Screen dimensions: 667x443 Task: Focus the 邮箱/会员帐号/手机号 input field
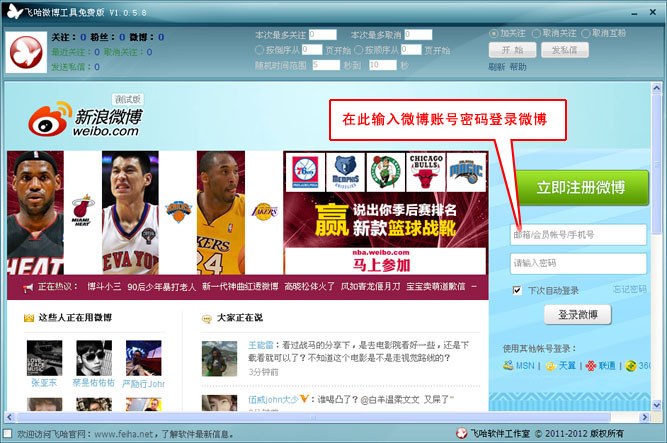[x=578, y=234]
